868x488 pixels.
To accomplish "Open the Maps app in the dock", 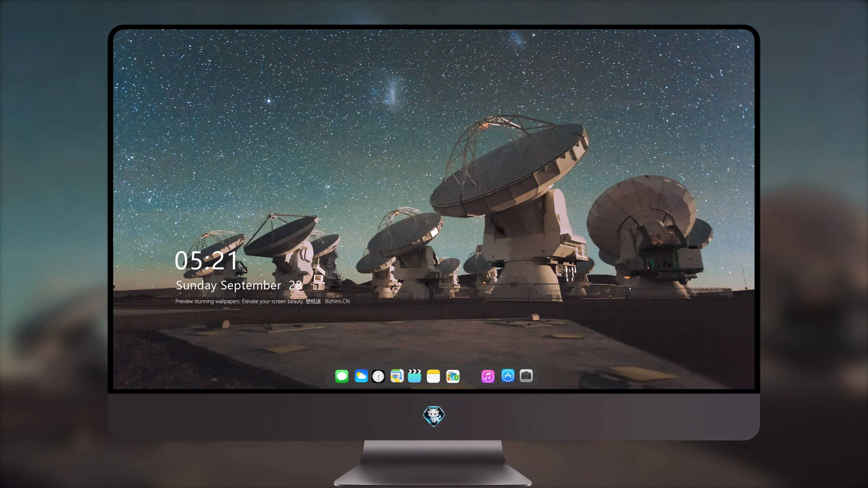I will (x=397, y=376).
